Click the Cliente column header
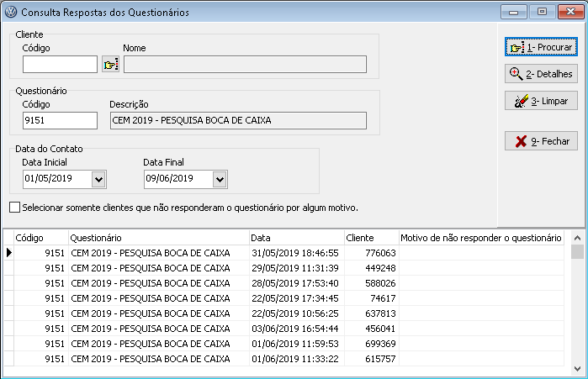Viewport: 588px width, 379px height. [372, 238]
